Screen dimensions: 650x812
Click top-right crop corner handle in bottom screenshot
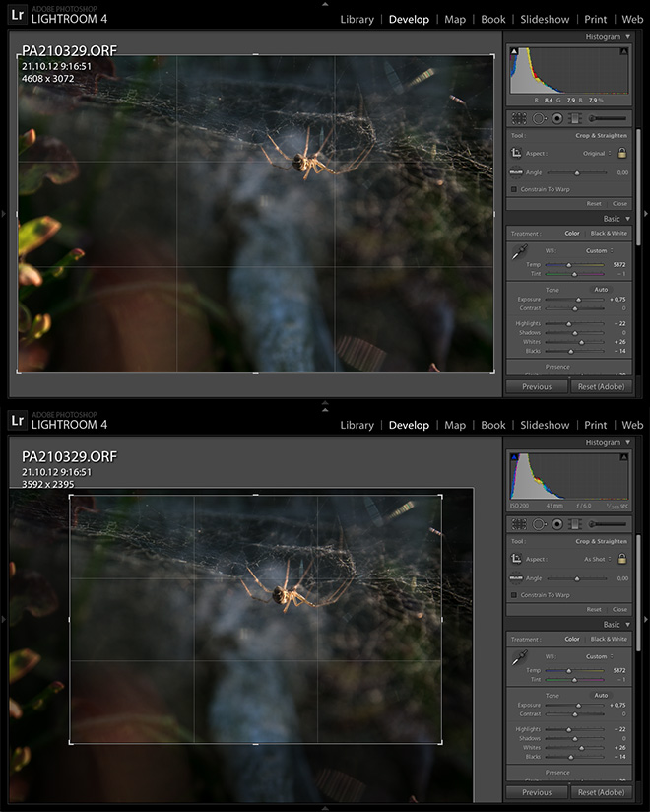tap(441, 496)
